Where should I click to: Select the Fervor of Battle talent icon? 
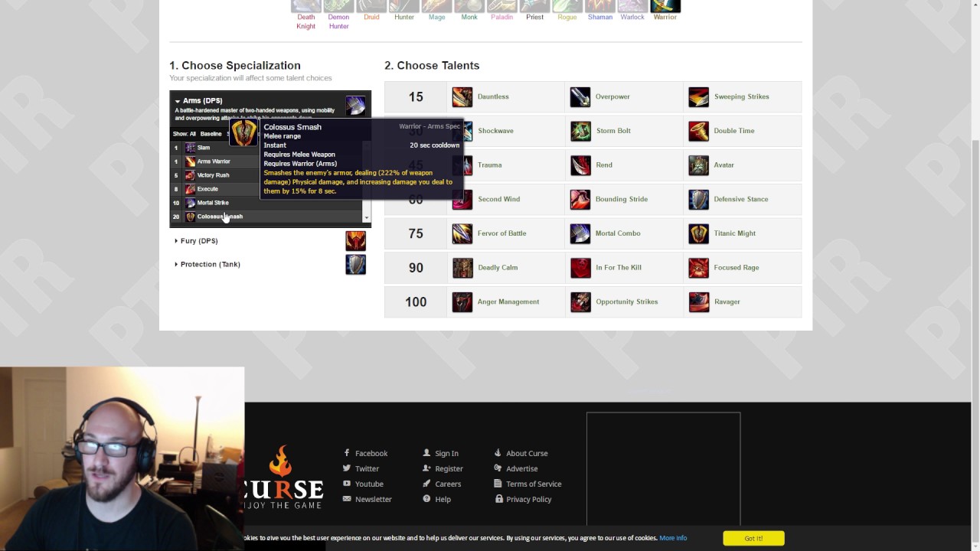click(462, 233)
